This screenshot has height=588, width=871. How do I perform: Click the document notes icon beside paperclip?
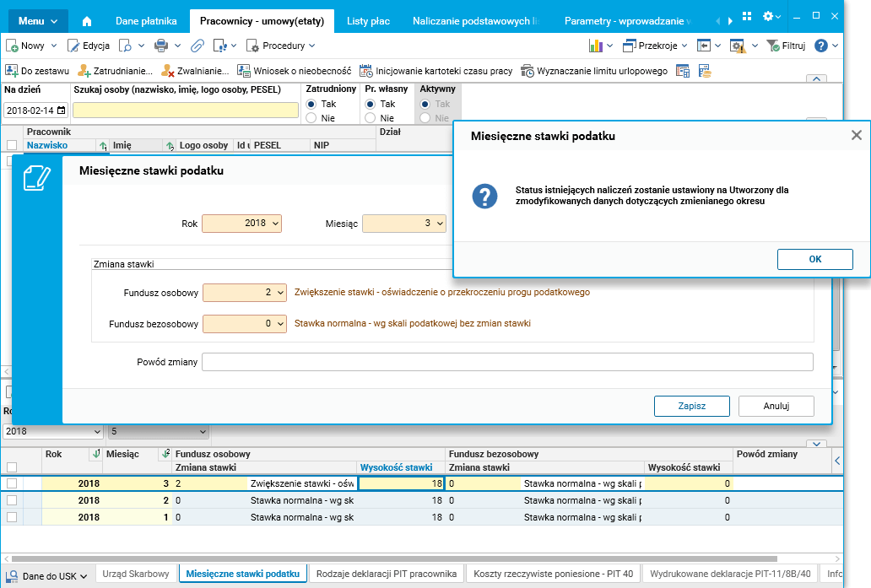[x=220, y=46]
